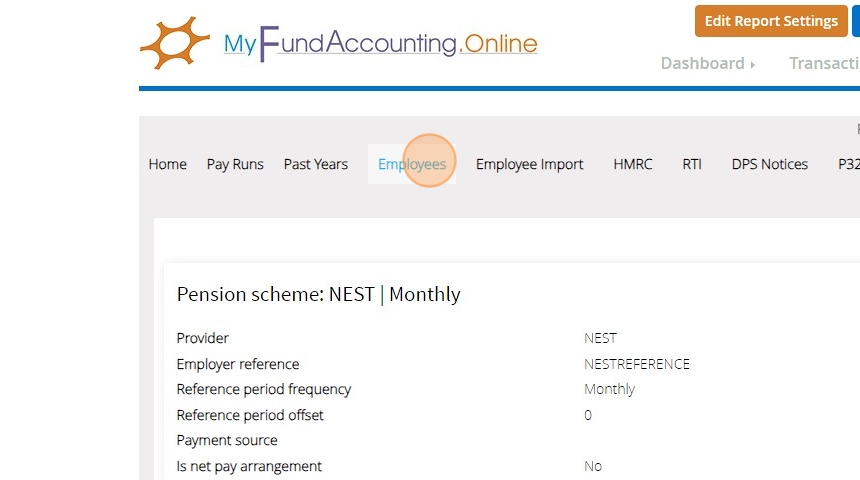Screen dimensions: 860x480
Task: Click the orange MyFundAccounting logo emblem
Action: point(174,43)
